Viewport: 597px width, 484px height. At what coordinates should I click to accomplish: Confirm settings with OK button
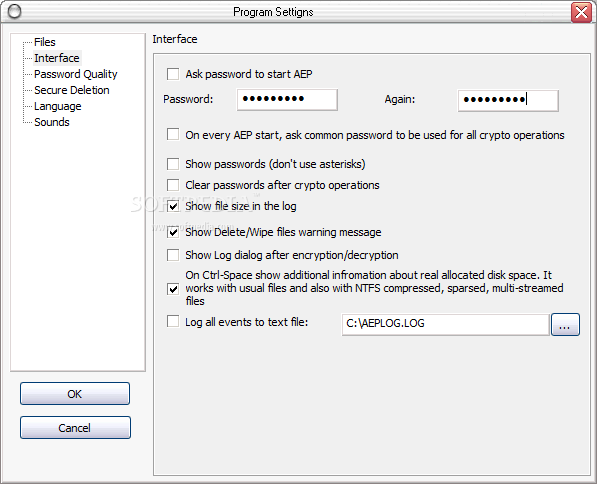coord(75,393)
